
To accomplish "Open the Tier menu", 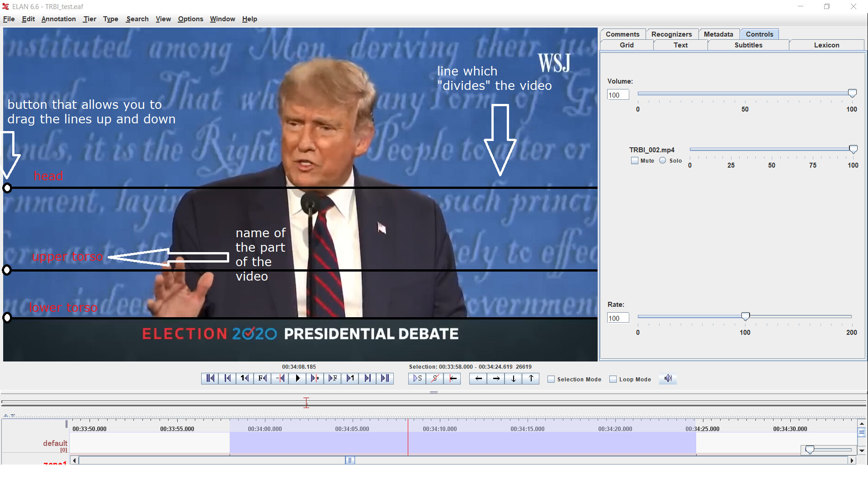I will pyautogui.click(x=90, y=19).
